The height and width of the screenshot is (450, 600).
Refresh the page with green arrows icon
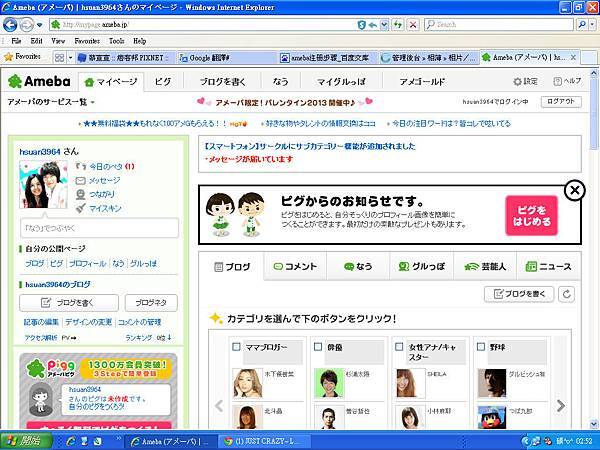click(x=398, y=25)
